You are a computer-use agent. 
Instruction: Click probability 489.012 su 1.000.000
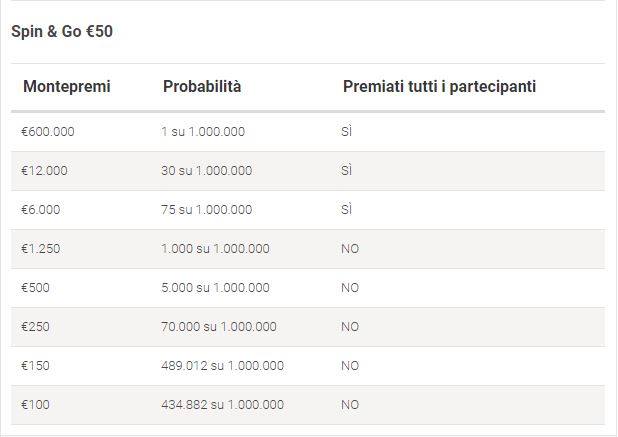(222, 366)
